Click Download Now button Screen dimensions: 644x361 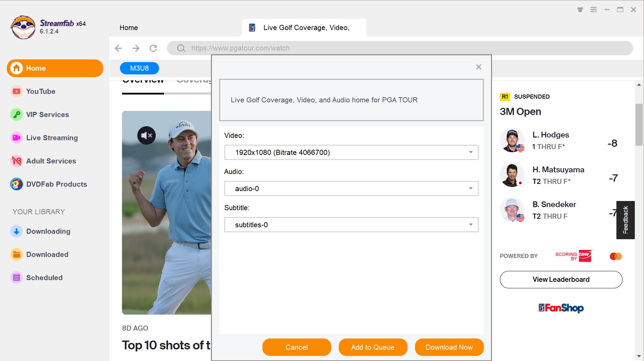point(449,347)
